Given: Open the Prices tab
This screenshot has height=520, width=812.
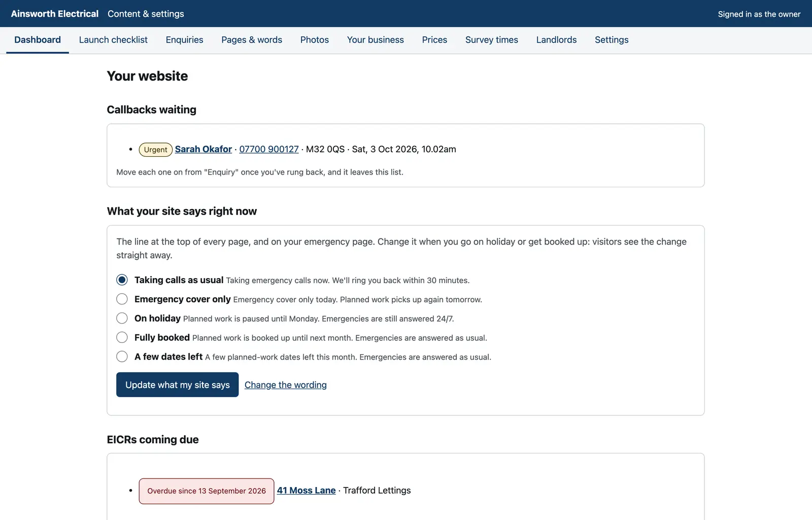Looking at the screenshot, I should tap(434, 40).
